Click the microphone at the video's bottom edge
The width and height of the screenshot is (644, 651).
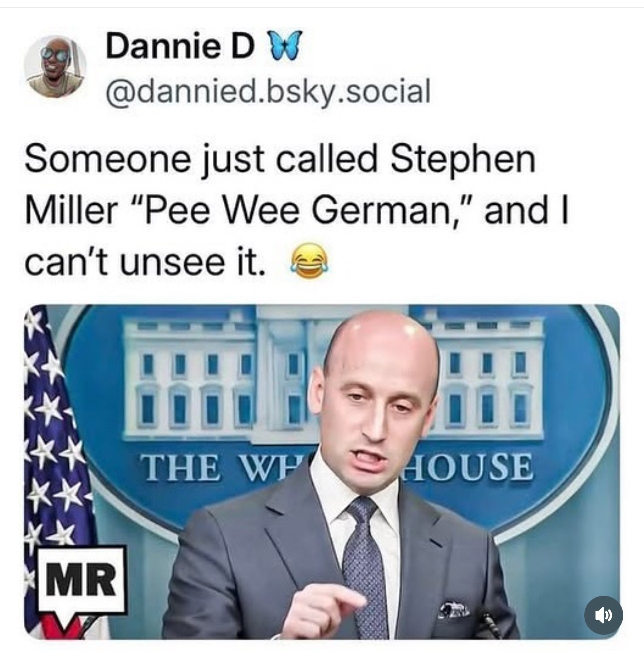490,627
